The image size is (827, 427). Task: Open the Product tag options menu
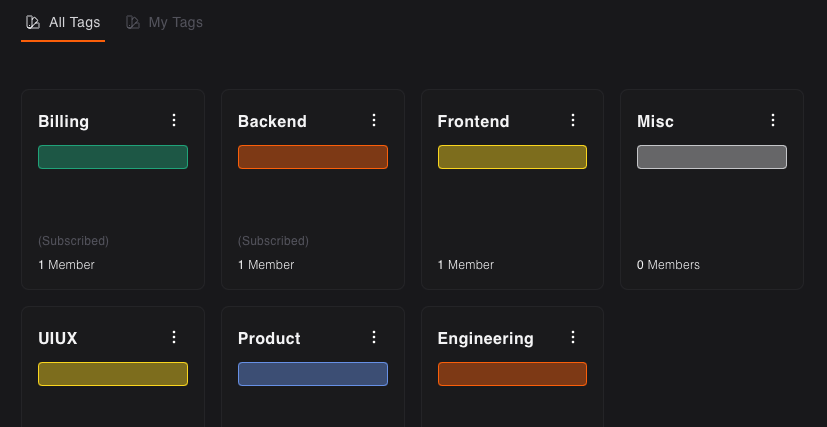pos(374,337)
